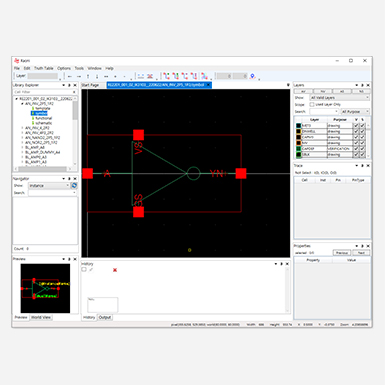Click the Next button in Properties panel
385x385 pixels.
click(x=361, y=253)
